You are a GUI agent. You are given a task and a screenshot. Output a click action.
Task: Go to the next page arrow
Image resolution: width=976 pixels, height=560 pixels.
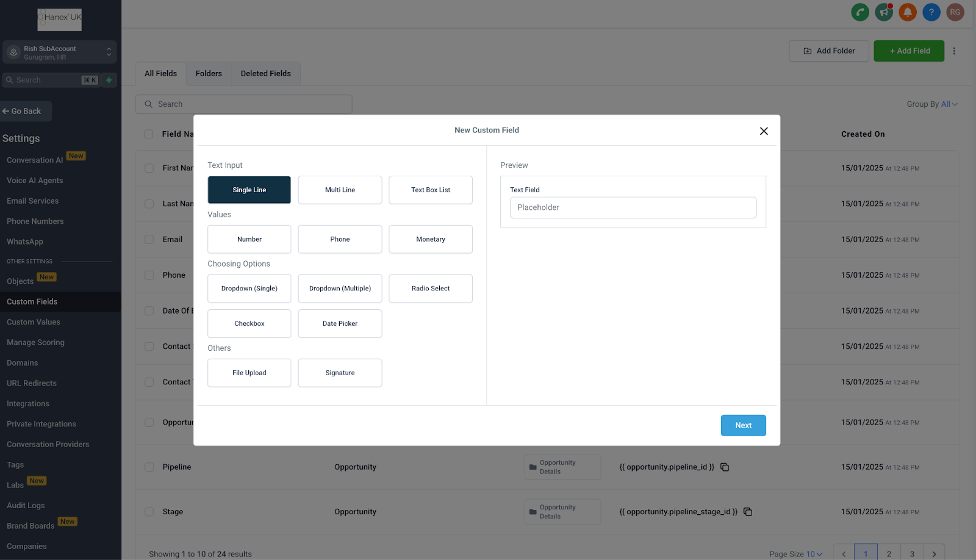click(934, 554)
